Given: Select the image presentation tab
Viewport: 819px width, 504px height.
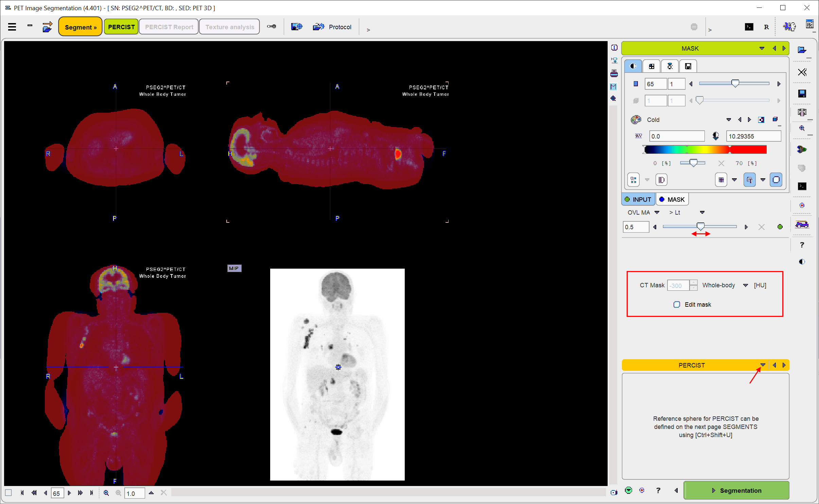Looking at the screenshot, I should (x=633, y=66).
